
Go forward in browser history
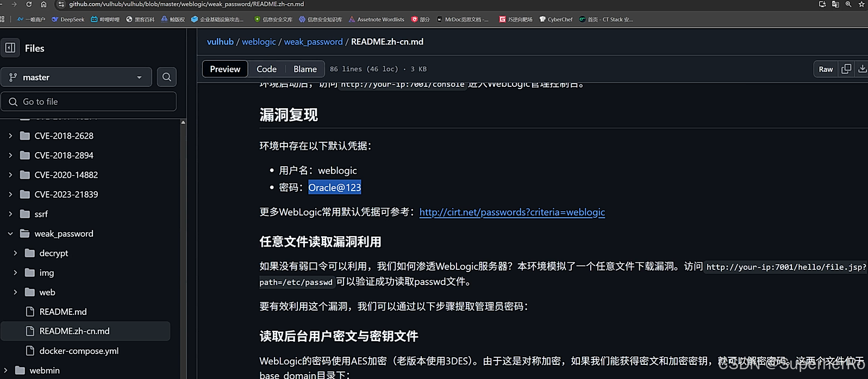click(x=14, y=4)
